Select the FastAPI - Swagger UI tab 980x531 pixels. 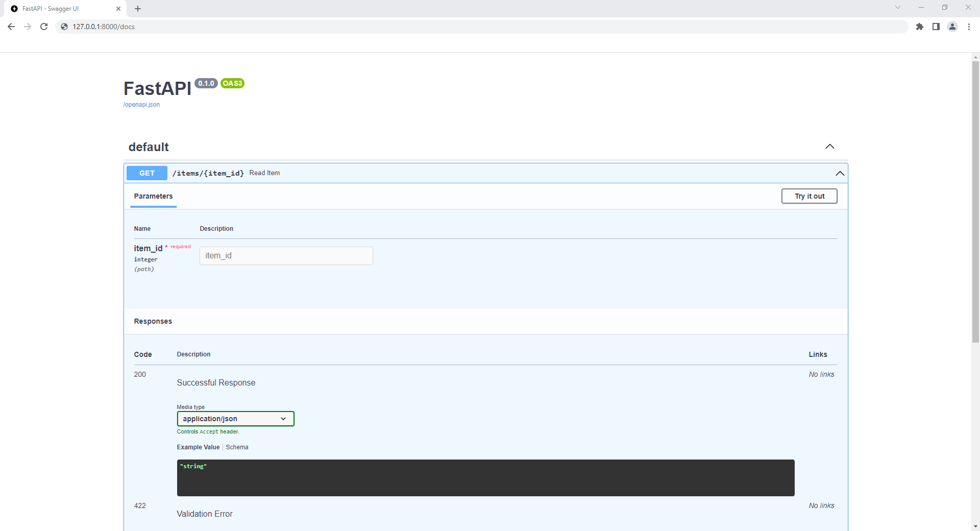click(65, 9)
